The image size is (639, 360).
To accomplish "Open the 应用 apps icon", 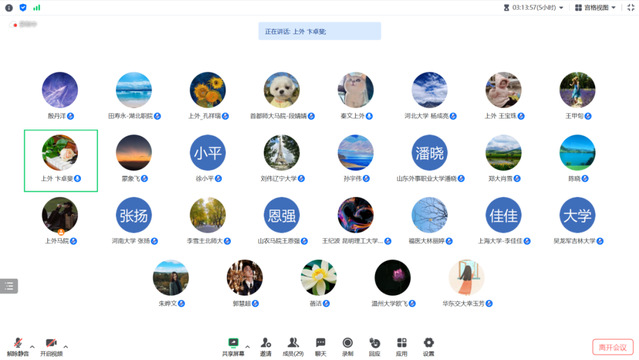I will [x=401, y=347].
